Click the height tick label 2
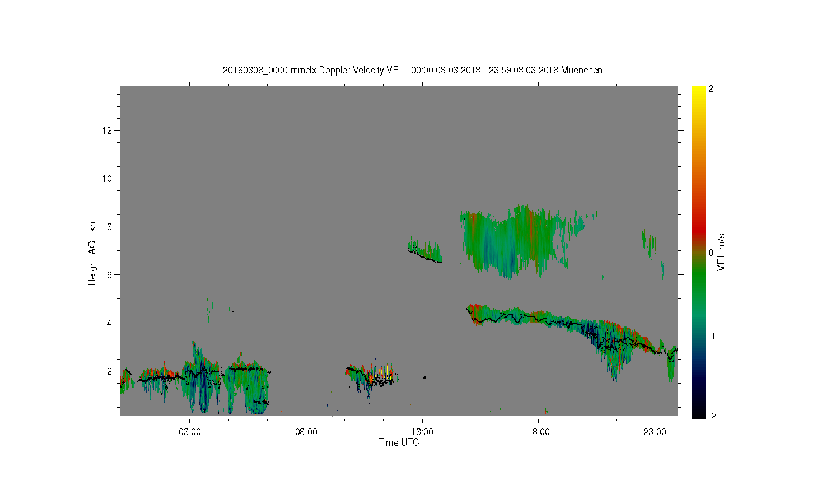Viewport: 840px width, 504px height. [110, 371]
